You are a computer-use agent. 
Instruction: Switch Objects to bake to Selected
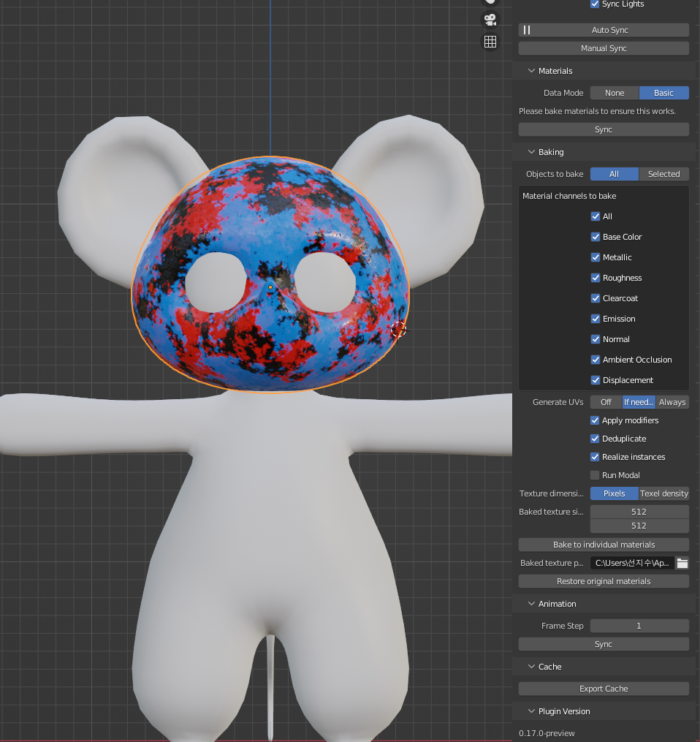point(663,174)
